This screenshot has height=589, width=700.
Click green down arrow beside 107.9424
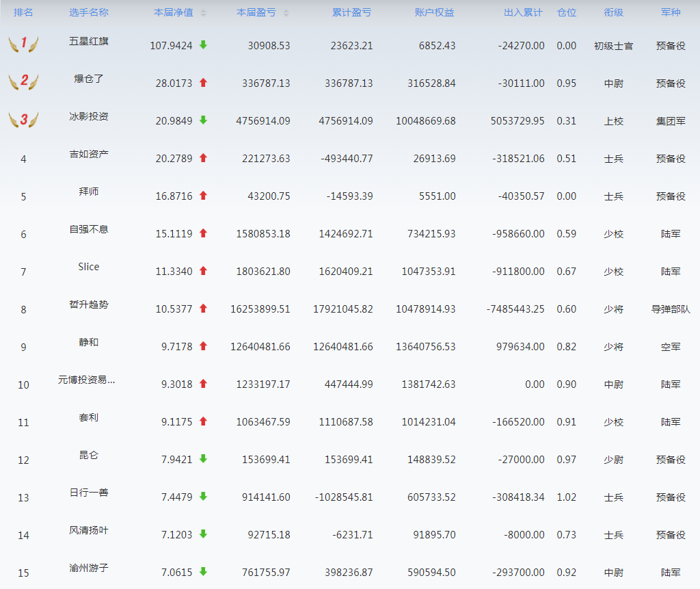pos(203,44)
